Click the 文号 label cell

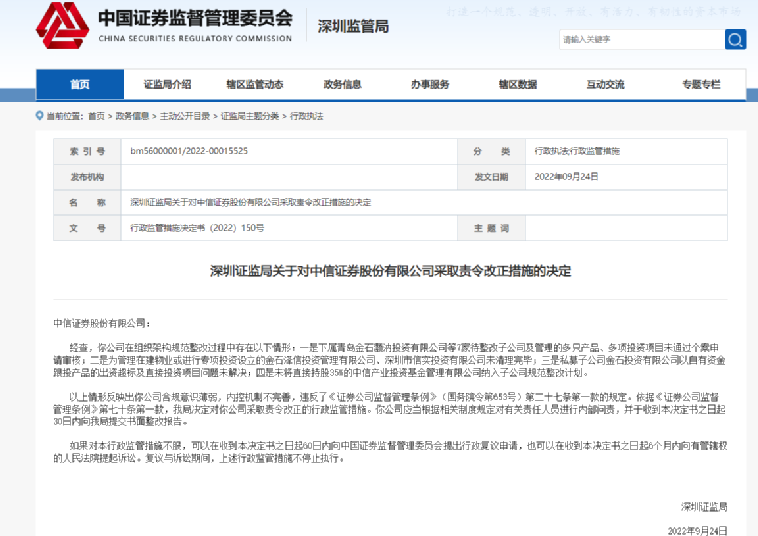tap(87, 228)
